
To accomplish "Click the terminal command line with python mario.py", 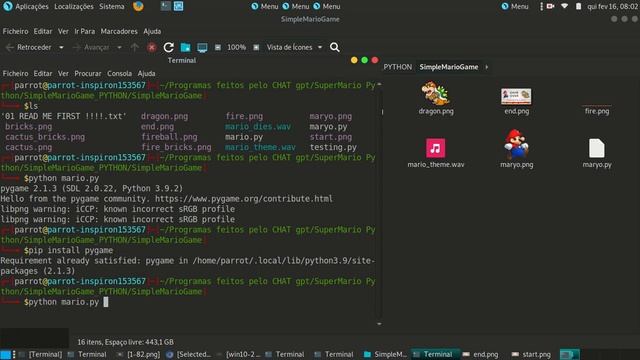I will tap(61, 302).
